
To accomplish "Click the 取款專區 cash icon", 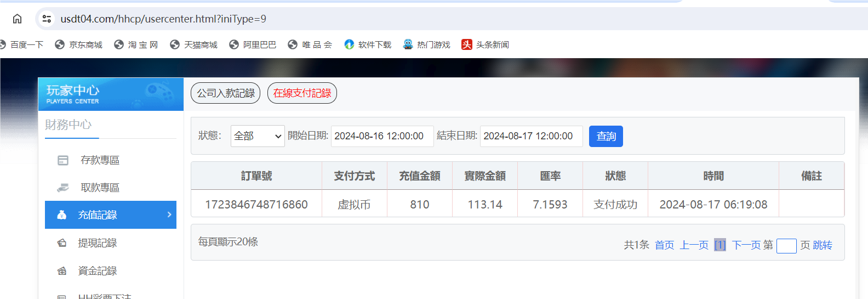I will click(x=63, y=188).
